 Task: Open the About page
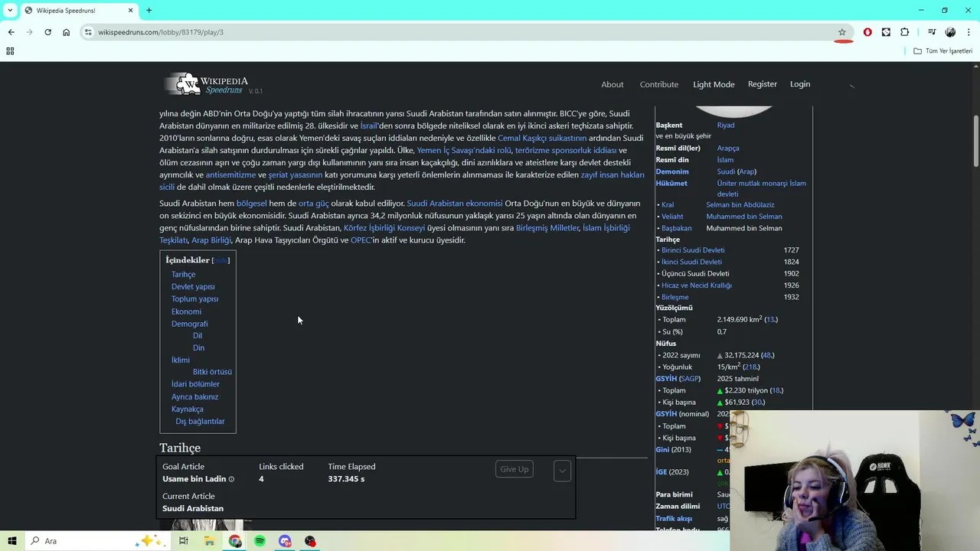[x=612, y=84]
